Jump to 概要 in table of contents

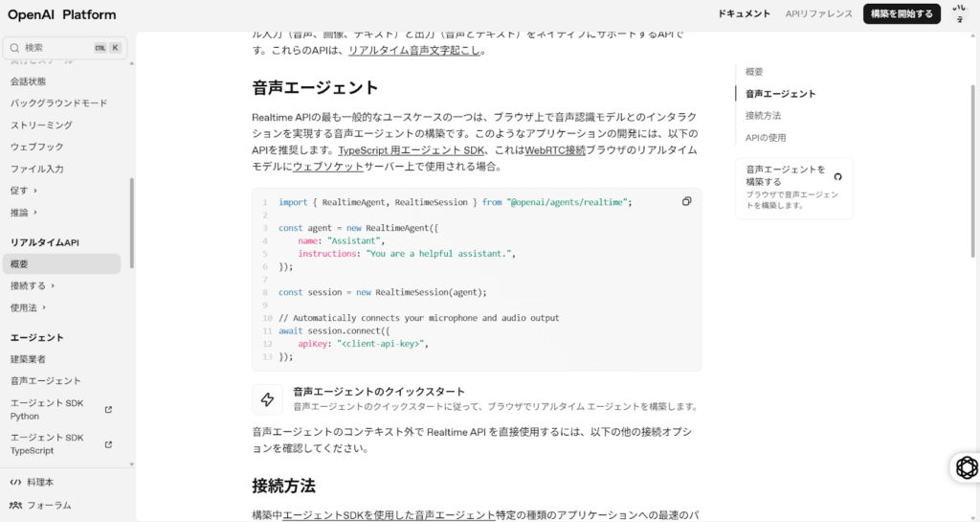(x=754, y=72)
